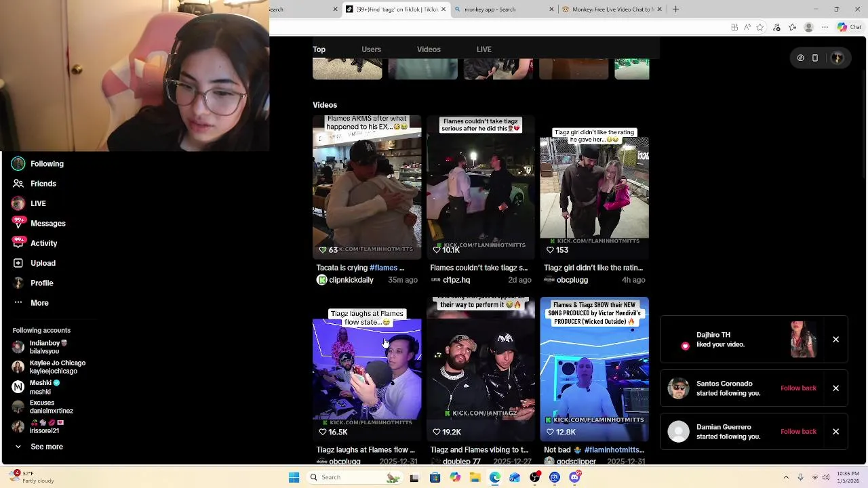Screen dimensions: 868x488
Task: Close the 'monkey app - Search' tab
Action: [551, 9]
